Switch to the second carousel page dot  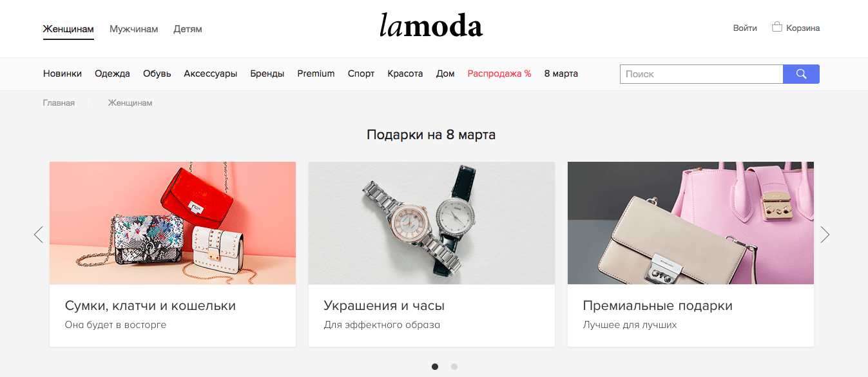pos(454,367)
